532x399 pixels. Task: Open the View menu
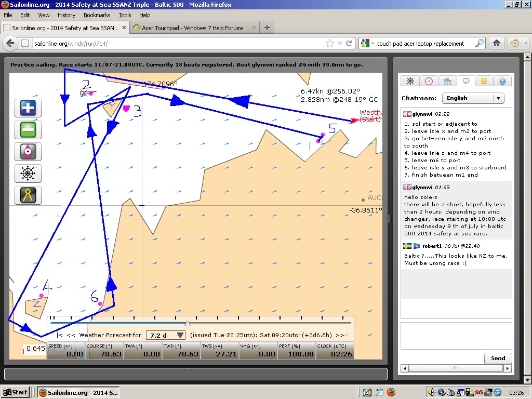(x=44, y=15)
